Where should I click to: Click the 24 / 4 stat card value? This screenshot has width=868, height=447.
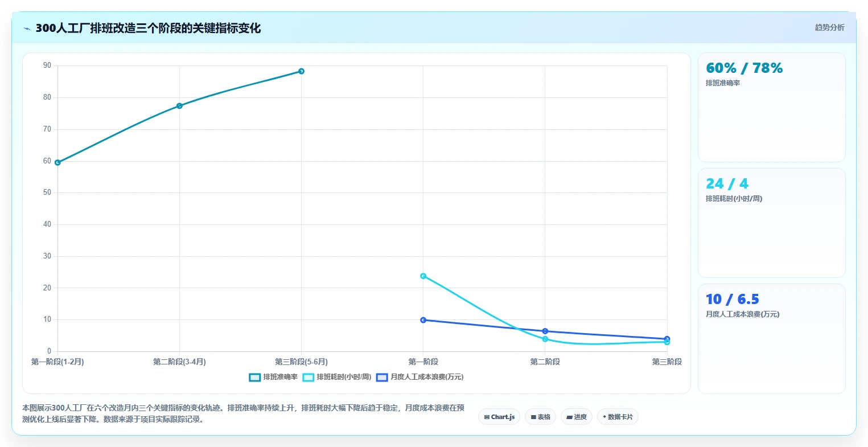pos(727,184)
